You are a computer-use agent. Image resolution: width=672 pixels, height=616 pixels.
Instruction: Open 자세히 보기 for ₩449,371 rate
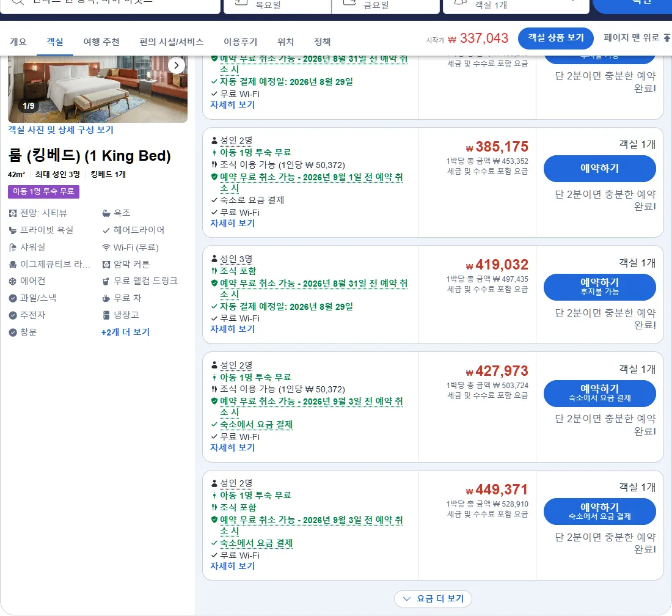click(232, 566)
